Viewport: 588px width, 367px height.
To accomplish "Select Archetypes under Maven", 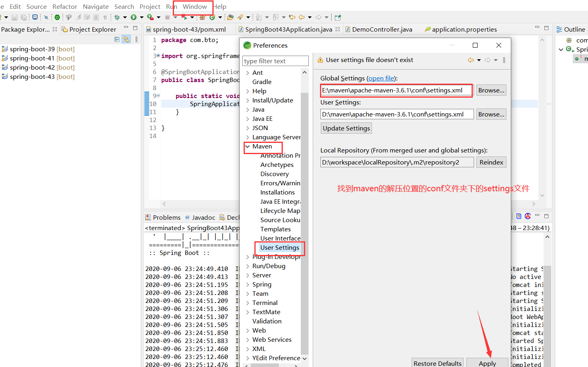I will tap(277, 165).
